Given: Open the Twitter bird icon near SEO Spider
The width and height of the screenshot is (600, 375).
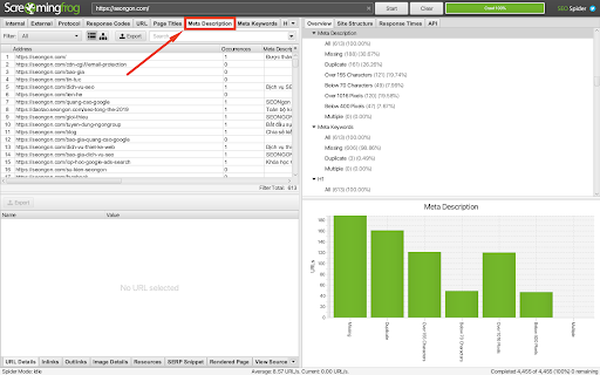Looking at the screenshot, I should [593, 8].
